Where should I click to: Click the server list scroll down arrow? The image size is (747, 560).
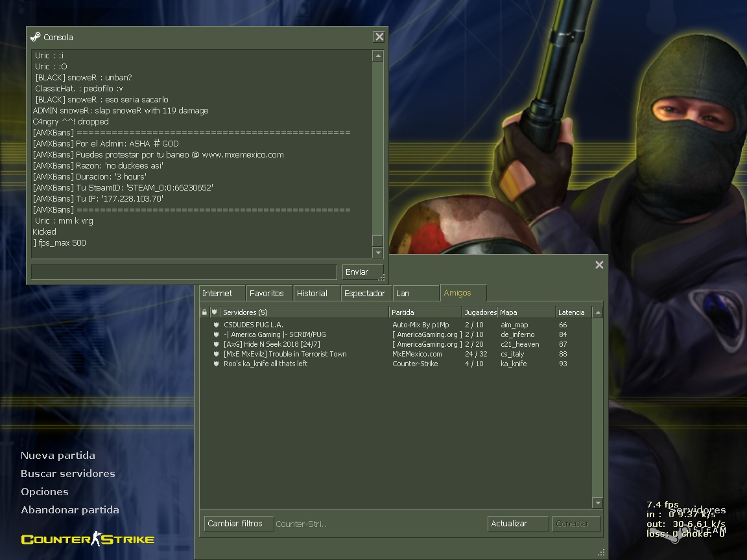[x=598, y=503]
